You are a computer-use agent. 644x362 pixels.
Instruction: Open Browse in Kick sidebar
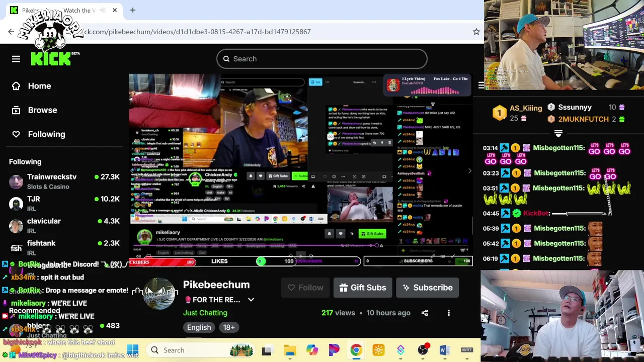(35, 110)
